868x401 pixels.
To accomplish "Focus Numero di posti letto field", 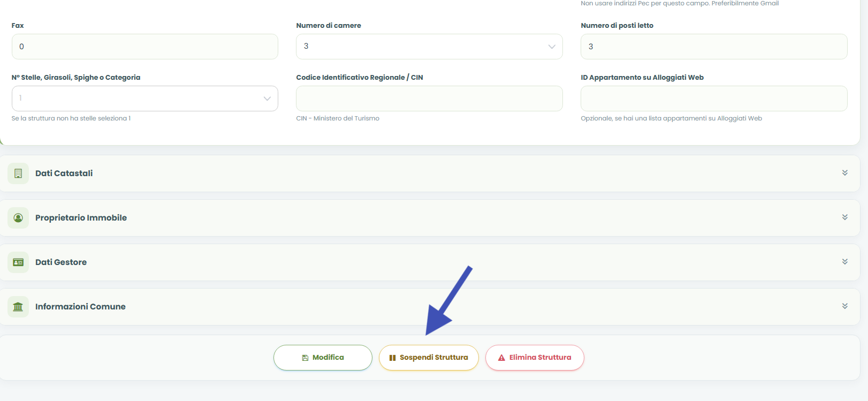I will coord(714,47).
